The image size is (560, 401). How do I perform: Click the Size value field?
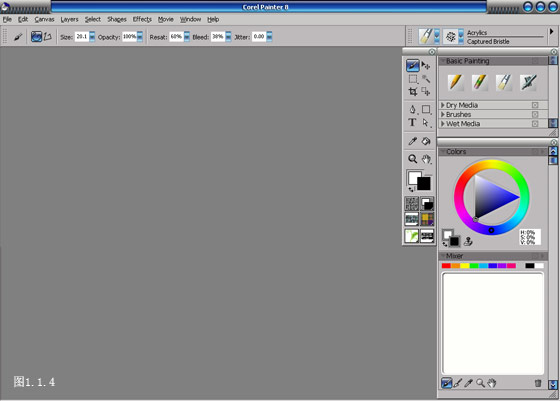tap(82, 36)
